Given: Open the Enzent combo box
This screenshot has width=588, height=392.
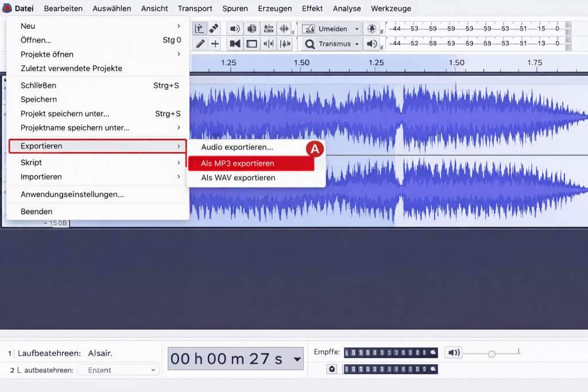Looking at the screenshot, I should [118, 370].
